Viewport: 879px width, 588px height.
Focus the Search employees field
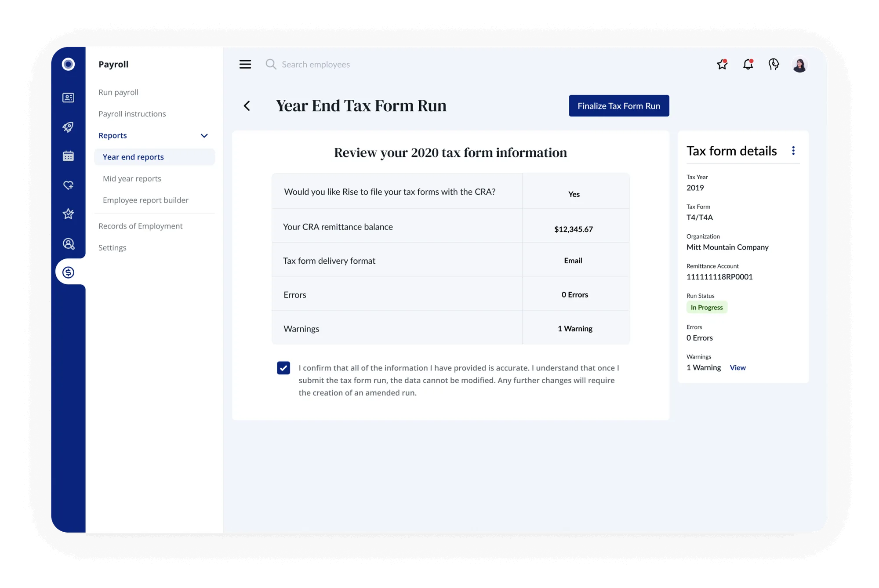[x=316, y=64]
